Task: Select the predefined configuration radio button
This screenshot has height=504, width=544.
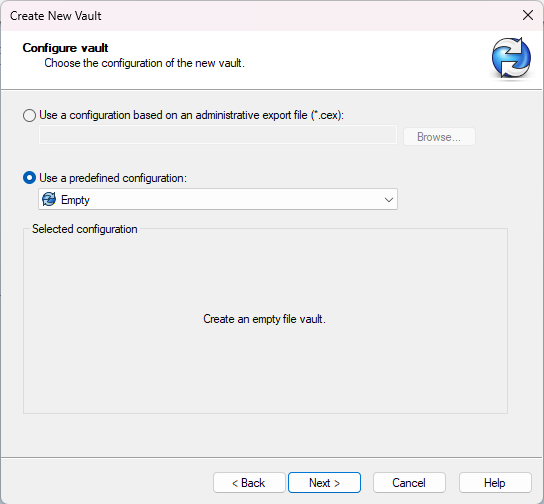Action: coord(29,178)
